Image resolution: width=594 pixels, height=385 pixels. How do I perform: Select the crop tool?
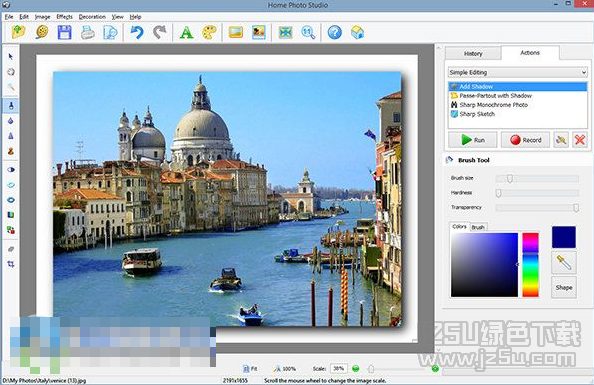tap(11, 264)
